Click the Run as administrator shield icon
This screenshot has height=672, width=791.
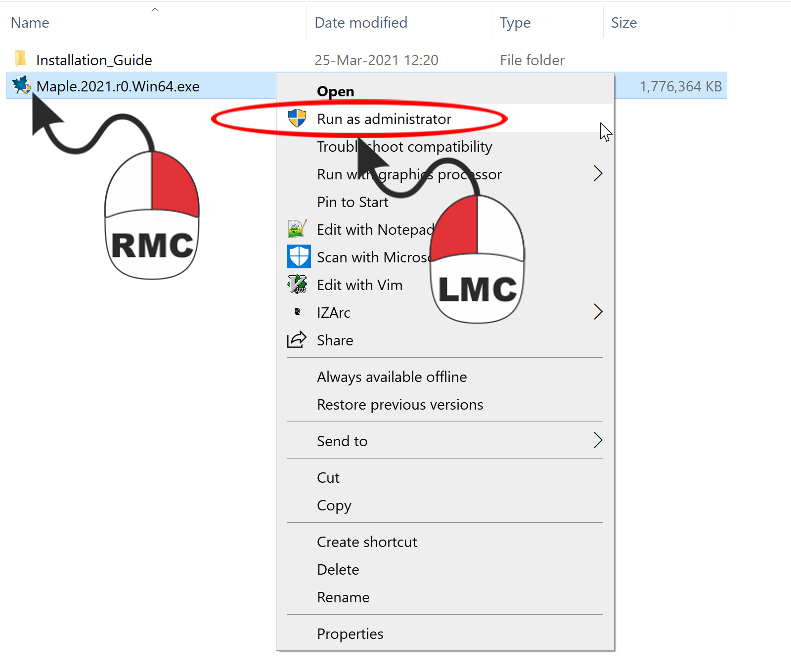[297, 119]
